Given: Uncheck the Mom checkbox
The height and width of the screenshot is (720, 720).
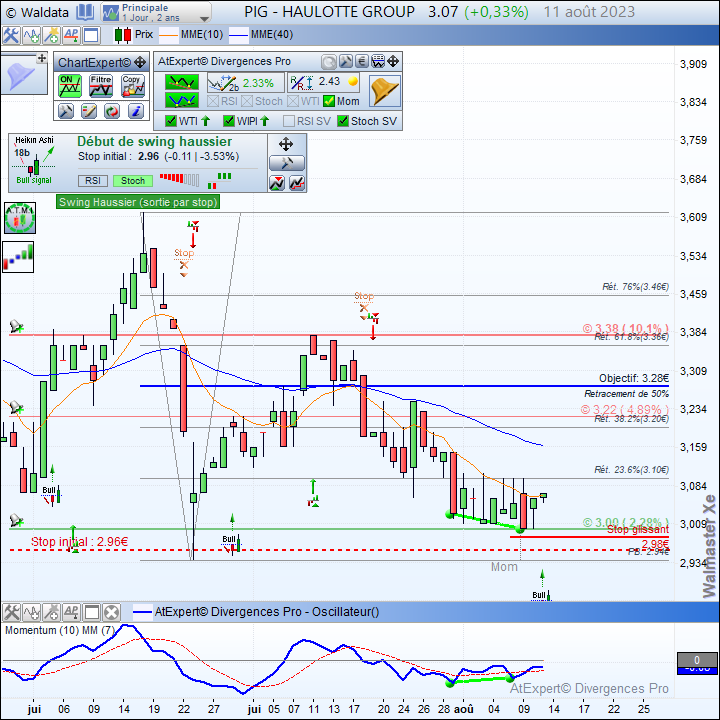Looking at the screenshot, I should click(x=329, y=101).
